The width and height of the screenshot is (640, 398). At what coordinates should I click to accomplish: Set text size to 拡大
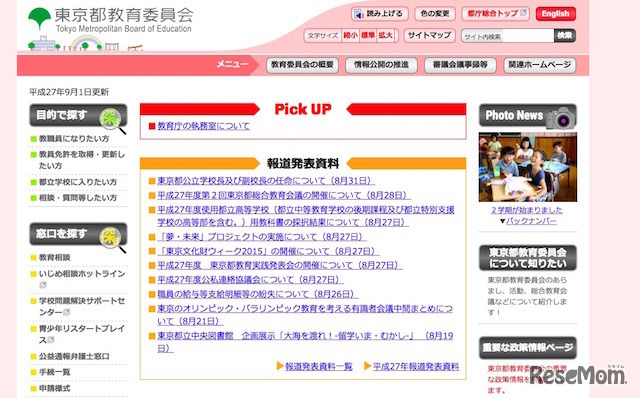[385, 36]
